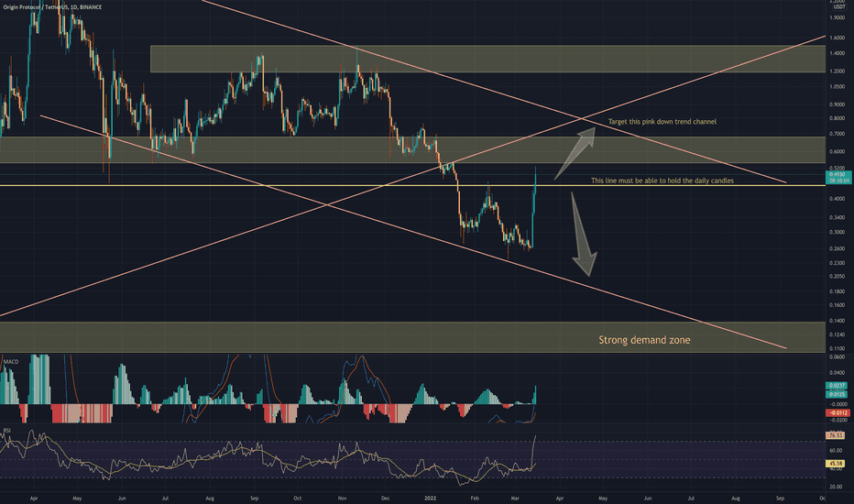Image resolution: width=854 pixels, height=504 pixels.
Task: Click the current price tag 0.4930
Action: (838, 177)
